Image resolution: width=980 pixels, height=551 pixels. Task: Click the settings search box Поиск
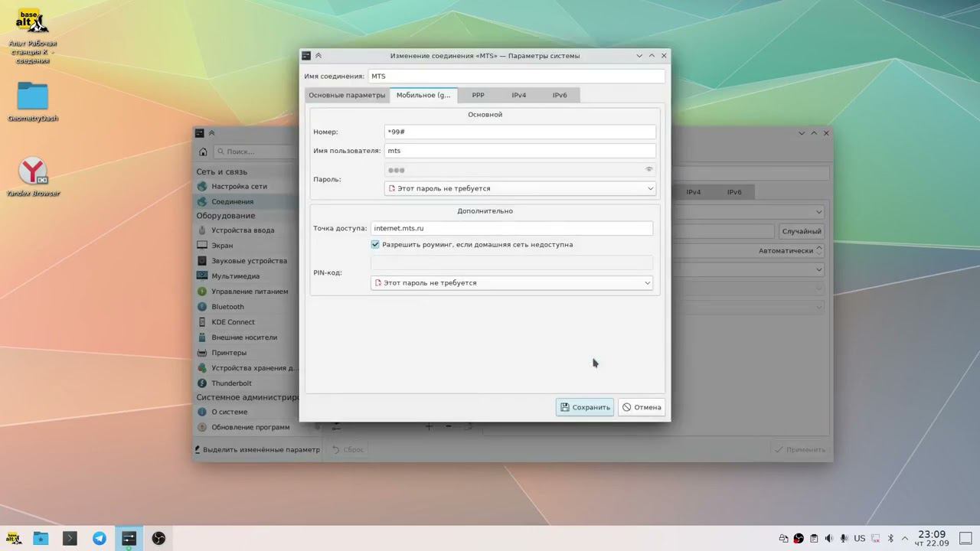256,152
